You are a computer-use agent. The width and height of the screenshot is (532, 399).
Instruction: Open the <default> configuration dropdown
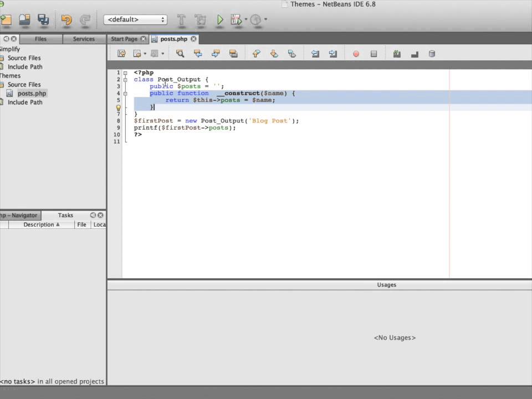tap(135, 20)
